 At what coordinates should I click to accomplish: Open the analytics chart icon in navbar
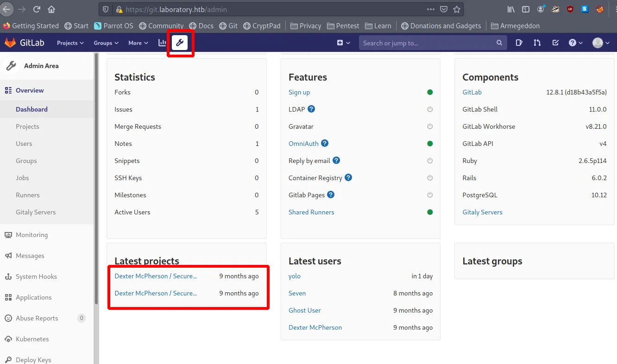tap(162, 43)
